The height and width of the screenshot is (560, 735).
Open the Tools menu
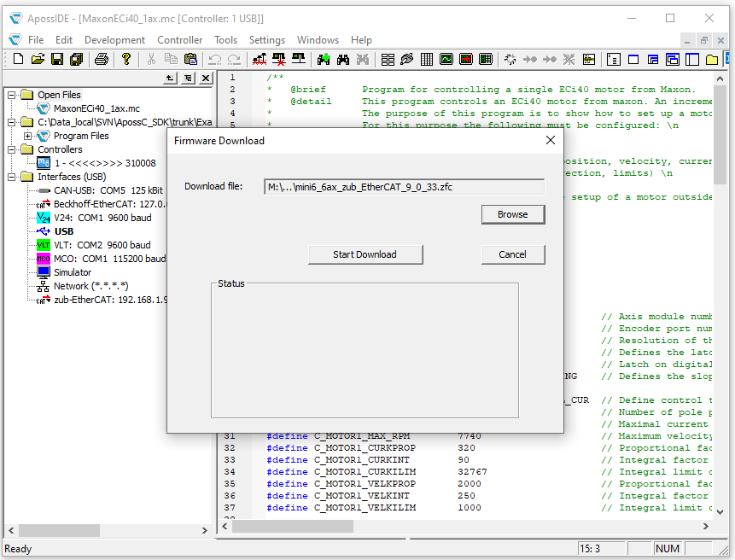click(226, 40)
